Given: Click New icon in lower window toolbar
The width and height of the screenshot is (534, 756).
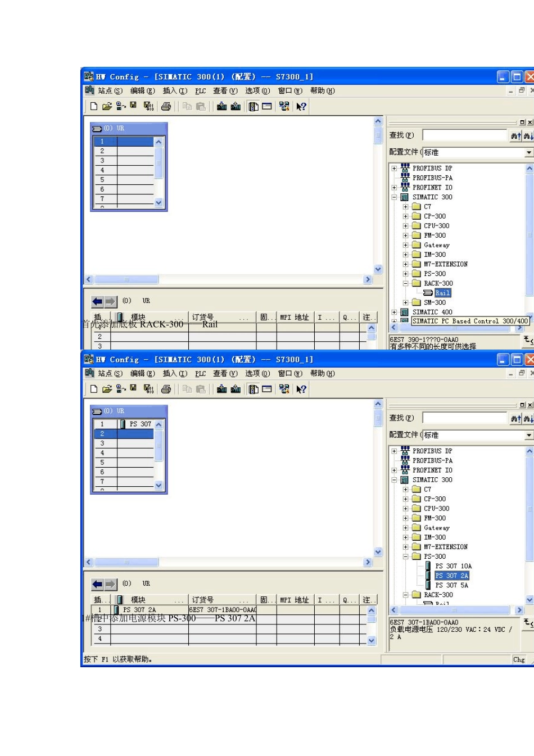Looking at the screenshot, I should click(x=94, y=389).
